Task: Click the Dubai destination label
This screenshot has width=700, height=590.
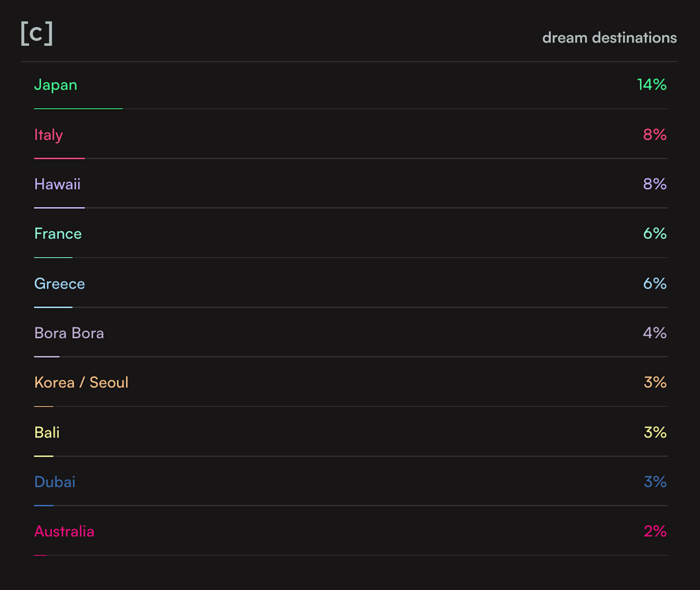Action: tap(55, 482)
